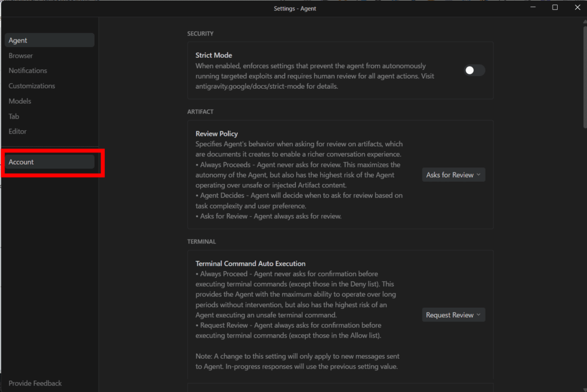587x392 pixels.
Task: Go to Notifications settings
Action: (x=28, y=70)
